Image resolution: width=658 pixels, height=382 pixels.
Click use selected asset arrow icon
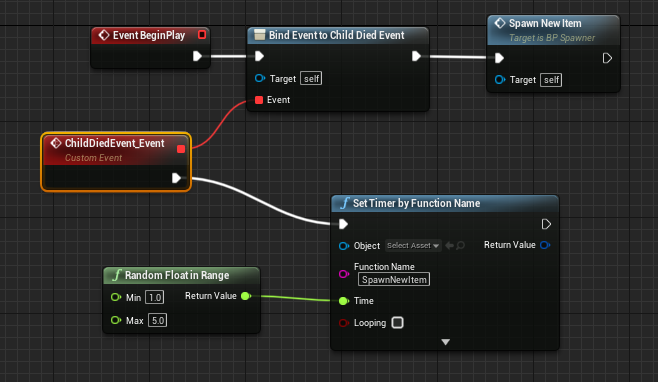[449, 246]
